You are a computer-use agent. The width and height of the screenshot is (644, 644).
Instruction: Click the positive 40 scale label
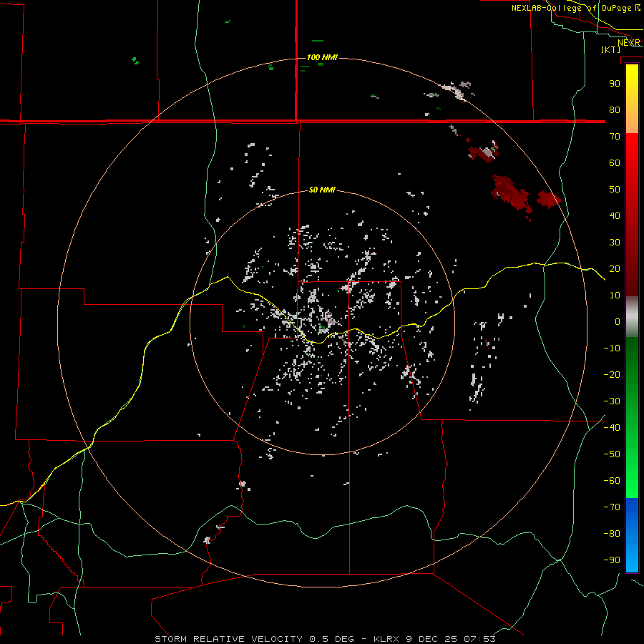[615, 216]
